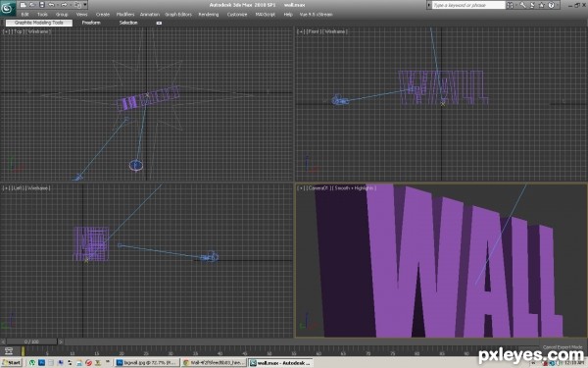The width and height of the screenshot is (588, 368).
Task: Click the Front viewport [+] menu label
Action: pos(301,31)
